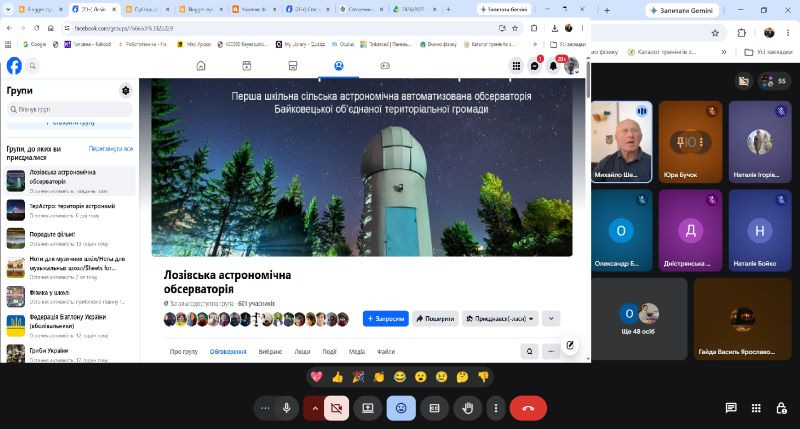Open the Facebook Gaming icon
This screenshot has height=429, width=800.
[x=385, y=66]
